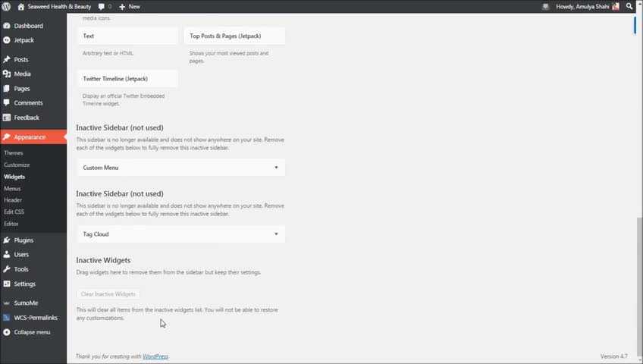Open the Plugins icon in the sidebar

click(x=7, y=240)
